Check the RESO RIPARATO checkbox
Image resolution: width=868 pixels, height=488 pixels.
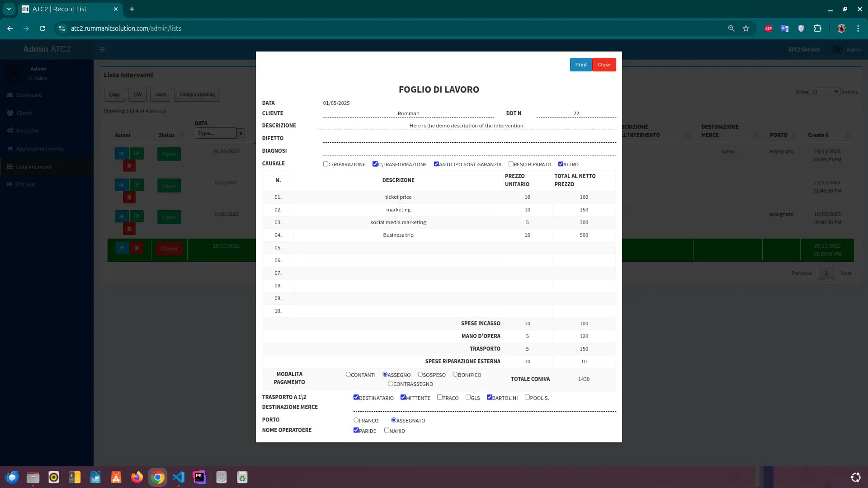511,164
